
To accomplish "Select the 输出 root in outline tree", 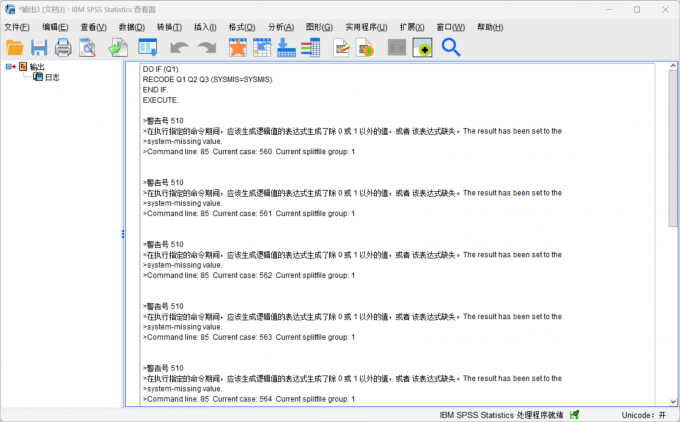I will coord(37,67).
